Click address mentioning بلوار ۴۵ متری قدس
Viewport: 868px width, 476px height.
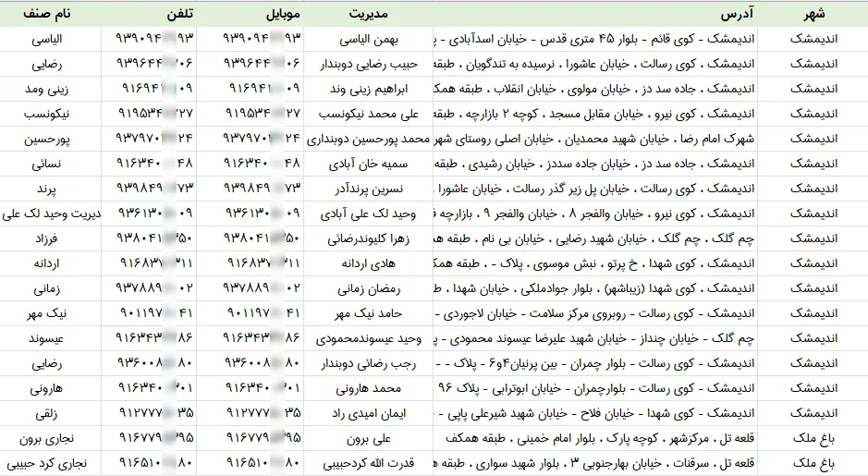coord(595,40)
